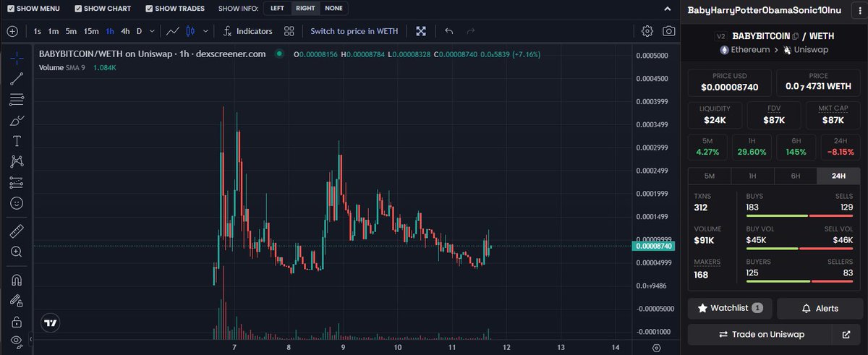The image size is (868, 355).
Task: Click the Volume SMA 9 indicator legend
Action: (77, 67)
